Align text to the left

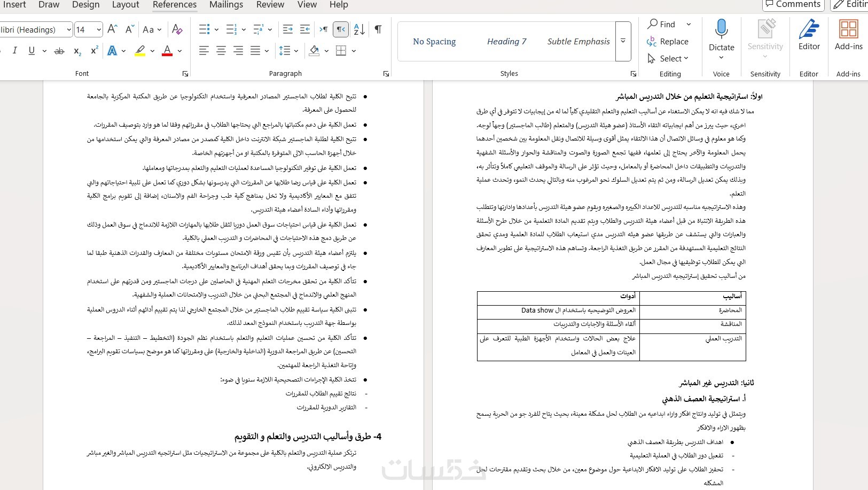204,51
